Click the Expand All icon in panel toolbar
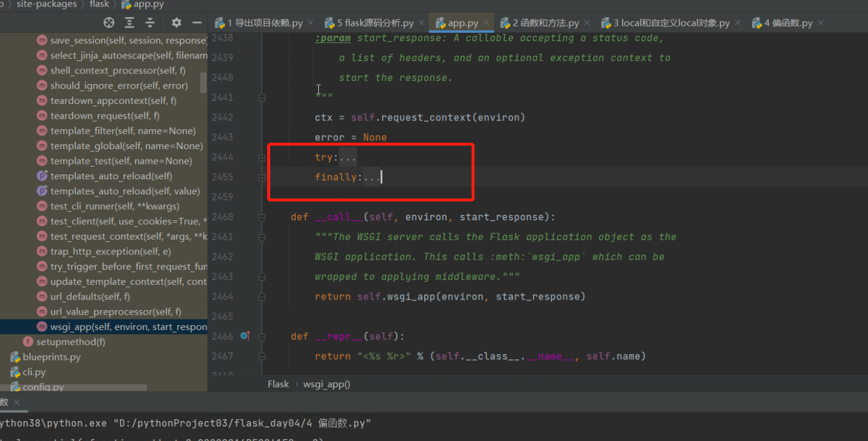Viewport: 868px width, 441px height. (x=130, y=23)
